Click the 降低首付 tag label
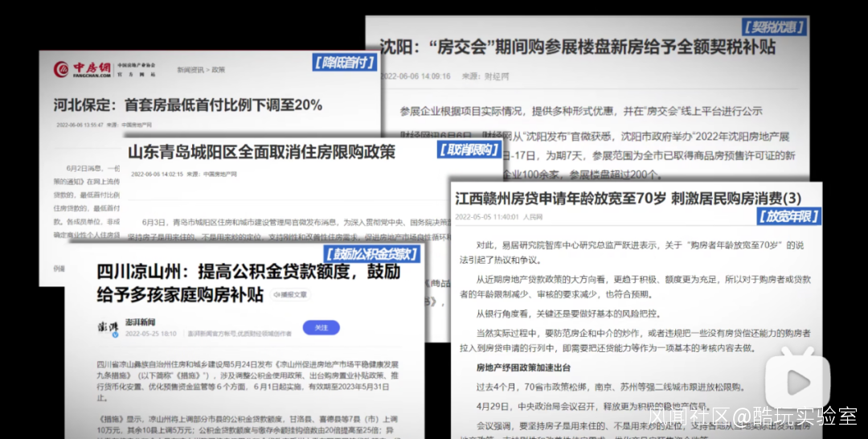The image size is (868, 439). 344,63
